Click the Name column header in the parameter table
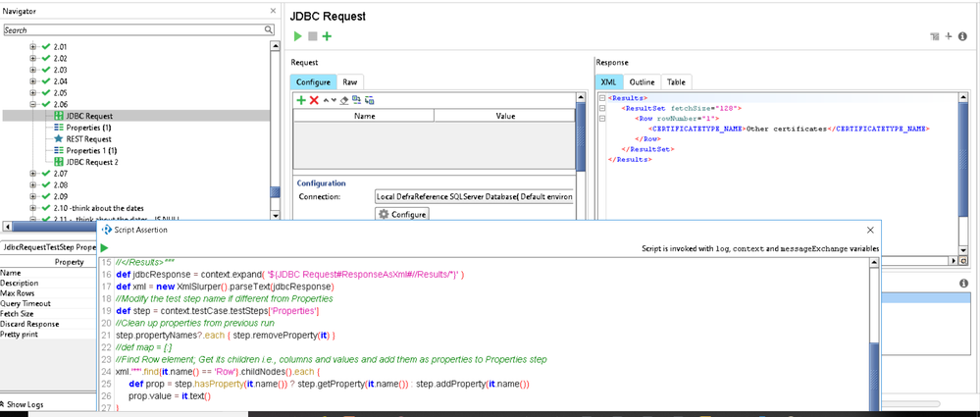This screenshot has height=417, width=980. coord(364,116)
